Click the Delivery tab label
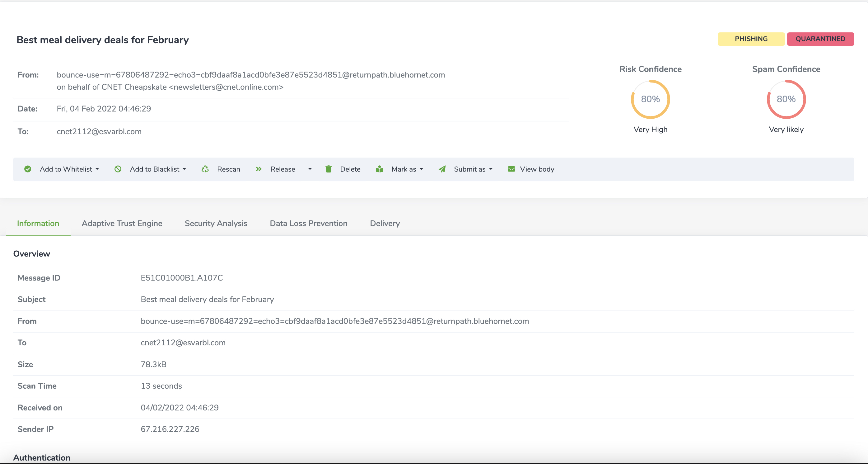 tap(385, 223)
